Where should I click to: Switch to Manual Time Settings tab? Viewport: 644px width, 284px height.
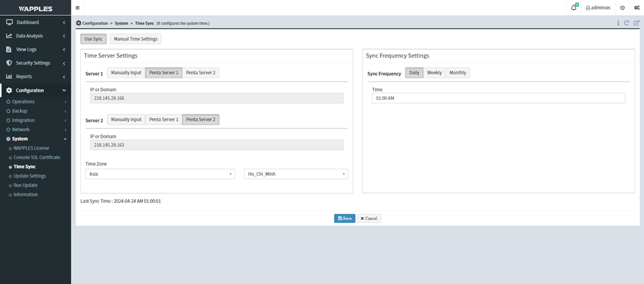[135, 39]
